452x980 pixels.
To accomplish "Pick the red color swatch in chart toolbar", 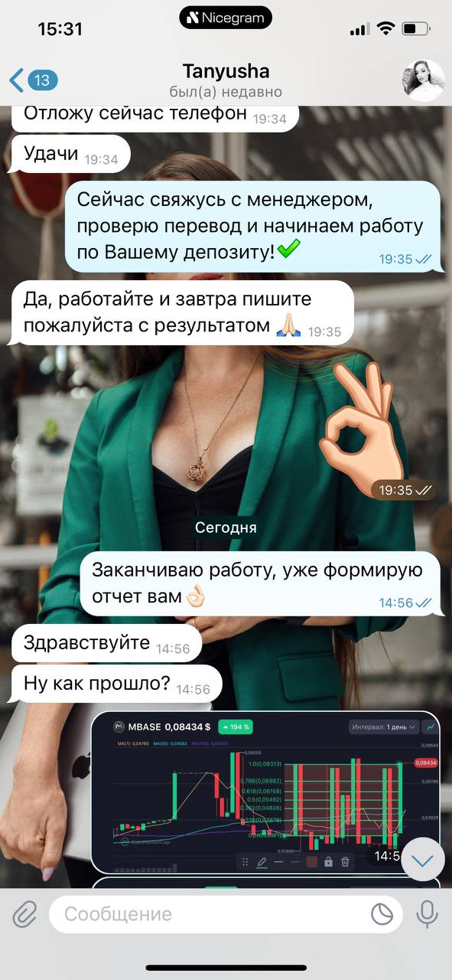I will tap(312, 862).
